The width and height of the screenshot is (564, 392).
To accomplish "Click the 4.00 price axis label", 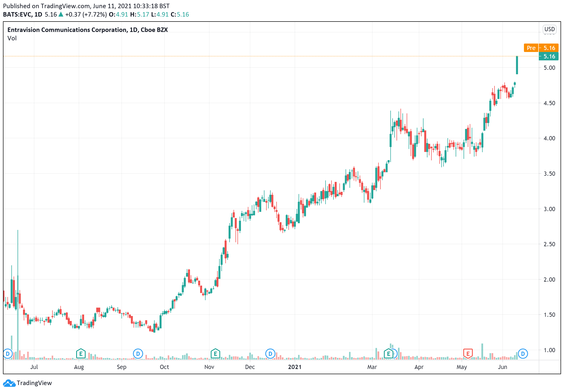I will pos(549,138).
